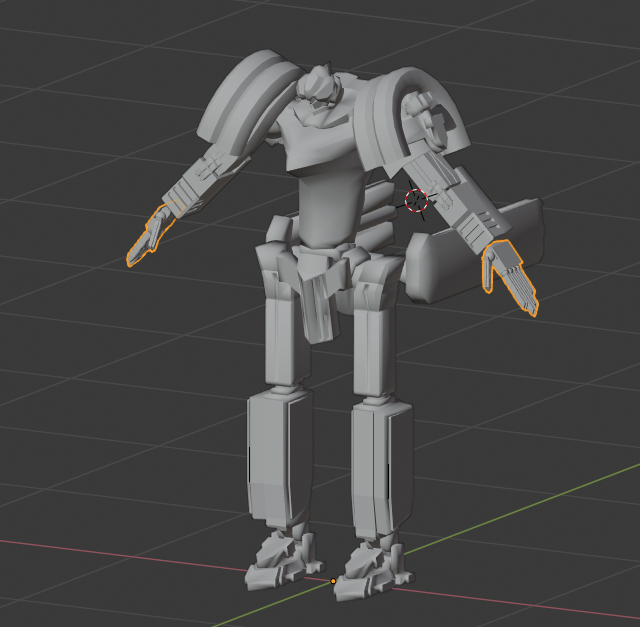Image resolution: width=640 pixels, height=627 pixels.
Task: Select the orange origin dot between the feet
Action: (333, 581)
